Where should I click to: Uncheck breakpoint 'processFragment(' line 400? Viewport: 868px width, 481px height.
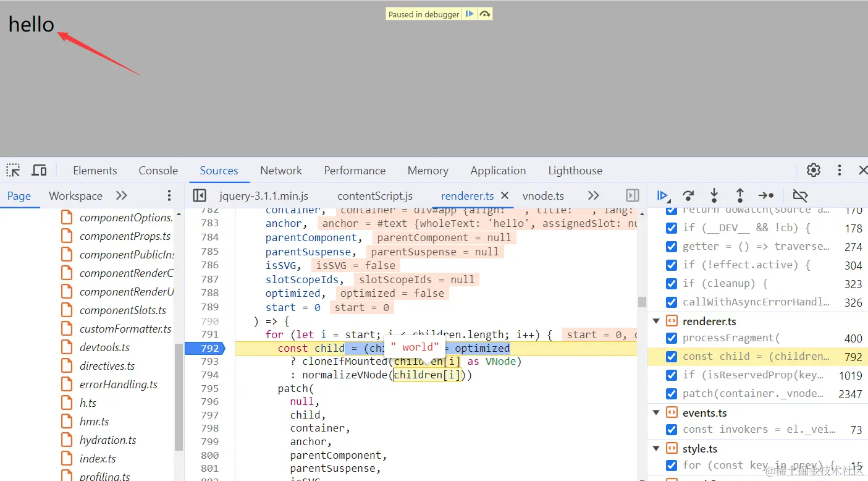[672, 338]
